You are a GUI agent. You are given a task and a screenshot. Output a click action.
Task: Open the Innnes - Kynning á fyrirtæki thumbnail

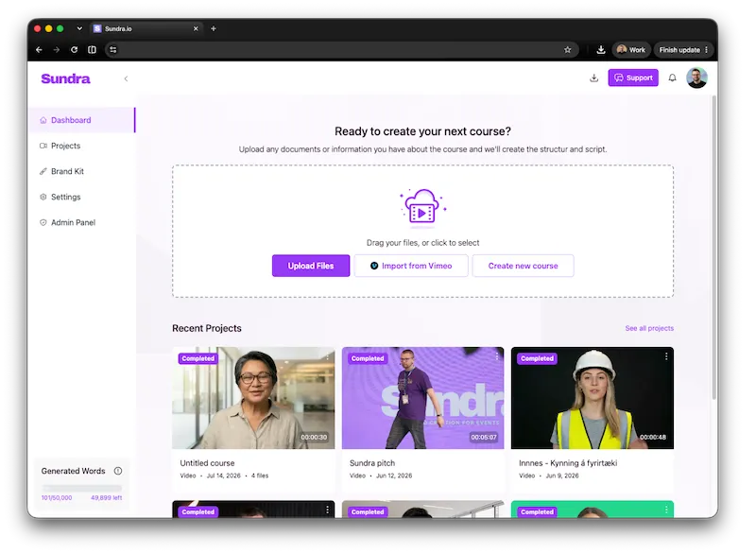(x=593, y=398)
